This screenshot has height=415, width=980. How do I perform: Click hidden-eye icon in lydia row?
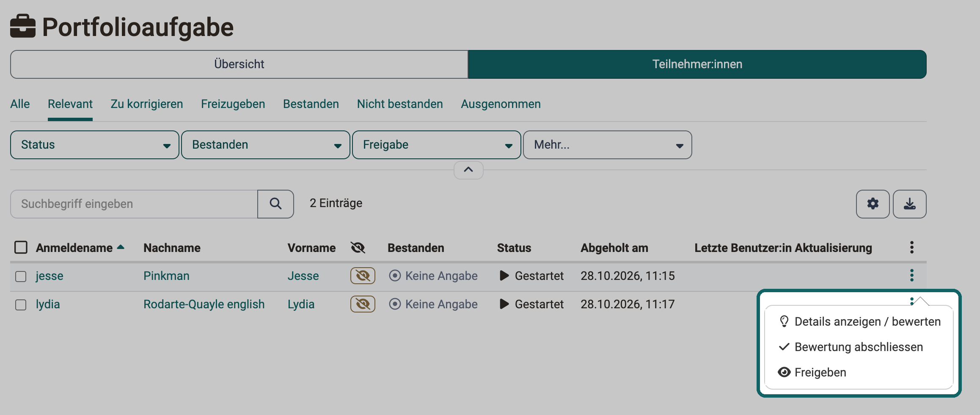363,304
